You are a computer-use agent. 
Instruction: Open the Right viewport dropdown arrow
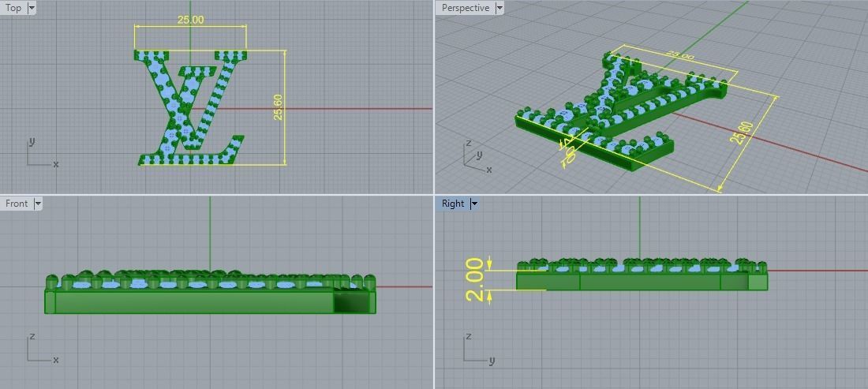[x=474, y=204]
